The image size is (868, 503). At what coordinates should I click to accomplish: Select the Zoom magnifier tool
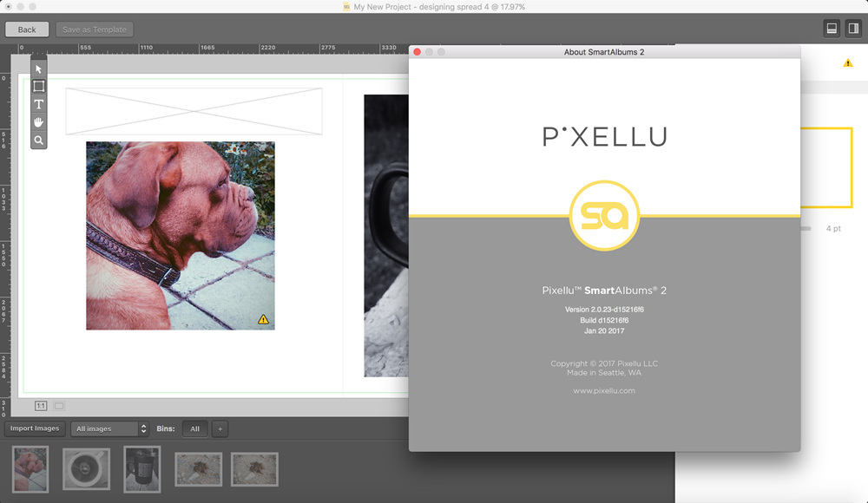pos(38,140)
